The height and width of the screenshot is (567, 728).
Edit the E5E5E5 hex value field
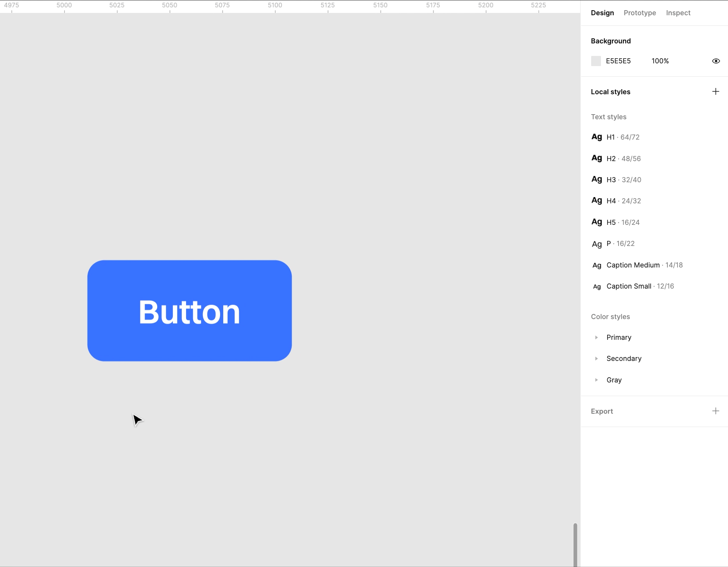pyautogui.click(x=618, y=61)
